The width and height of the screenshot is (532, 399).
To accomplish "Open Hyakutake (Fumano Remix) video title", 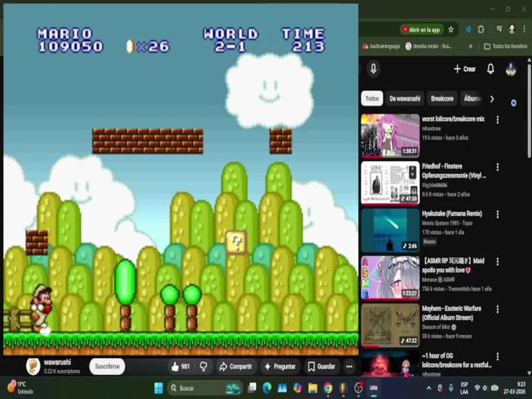I will 452,213.
